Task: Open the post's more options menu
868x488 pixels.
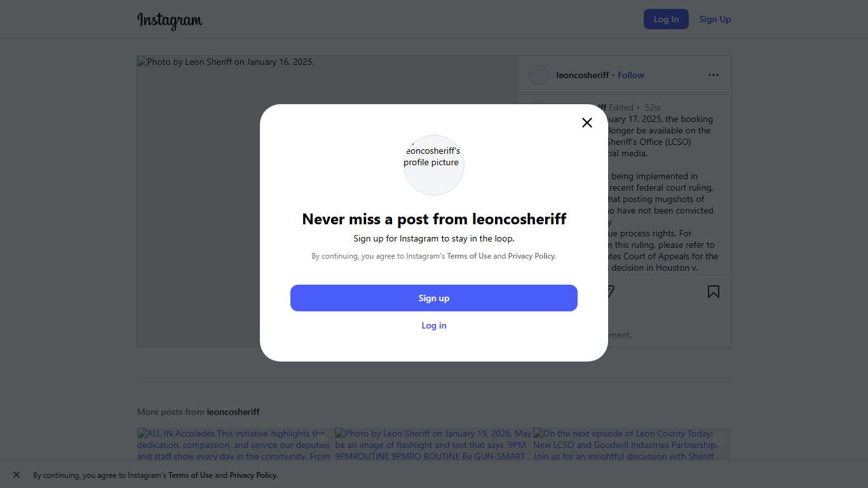Action: [714, 75]
